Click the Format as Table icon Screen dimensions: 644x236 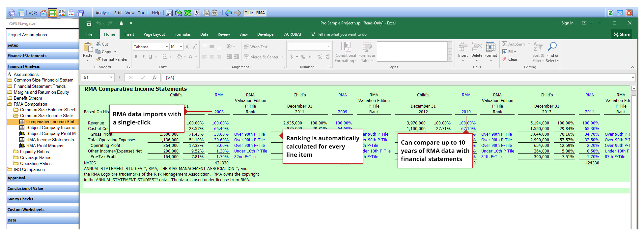coord(367,47)
